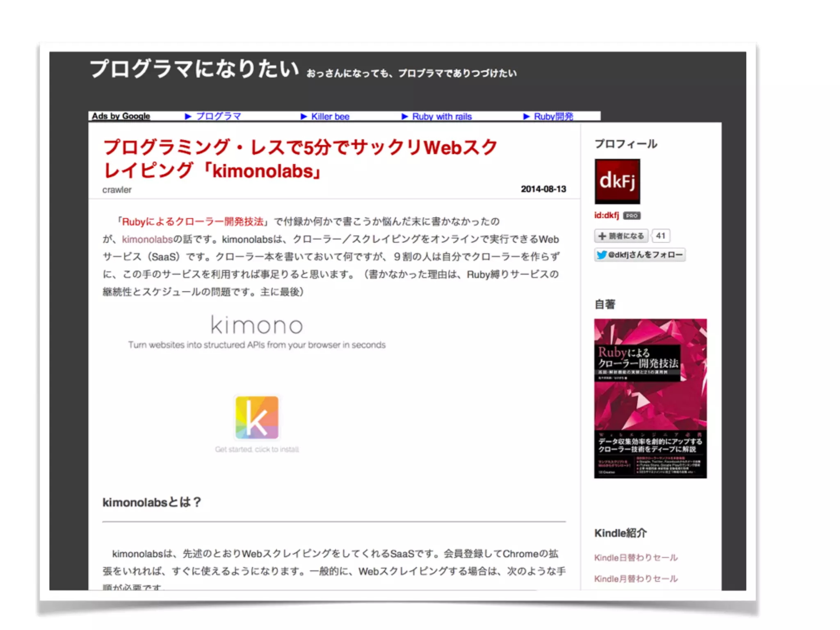Open the Rubyによるクローラー開発技法 text link
Screen dimensions: 840x630
pos(193,222)
